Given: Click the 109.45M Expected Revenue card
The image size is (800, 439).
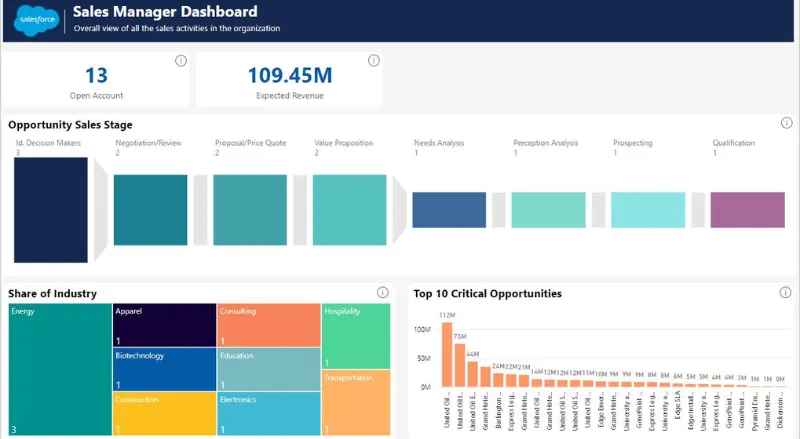Looking at the screenshot, I should (289, 79).
